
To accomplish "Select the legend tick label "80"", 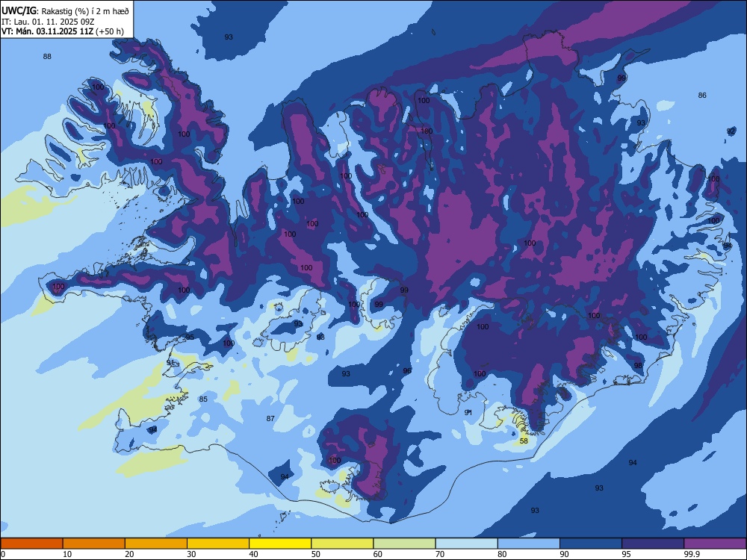I will tap(502, 554).
